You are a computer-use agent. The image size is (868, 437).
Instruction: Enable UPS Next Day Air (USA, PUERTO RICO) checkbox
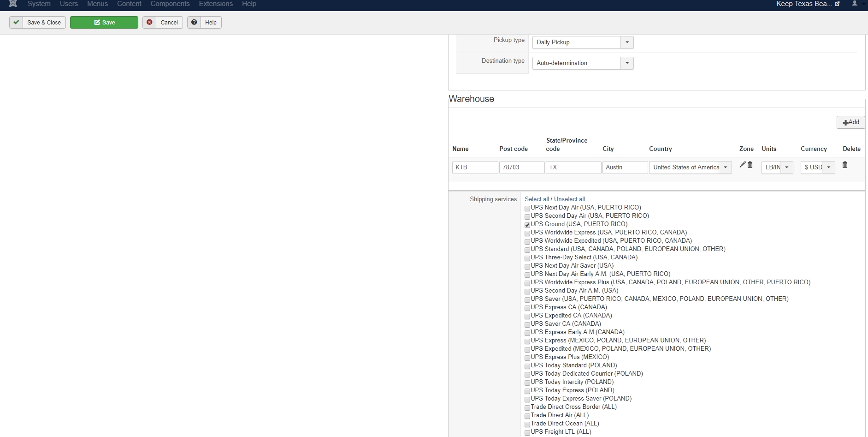(527, 209)
